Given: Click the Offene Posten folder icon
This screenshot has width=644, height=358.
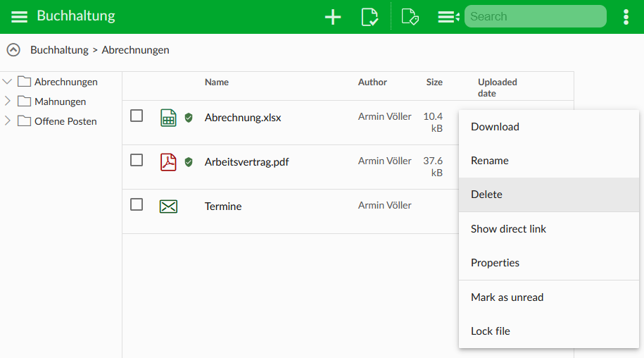Looking at the screenshot, I should [24, 121].
